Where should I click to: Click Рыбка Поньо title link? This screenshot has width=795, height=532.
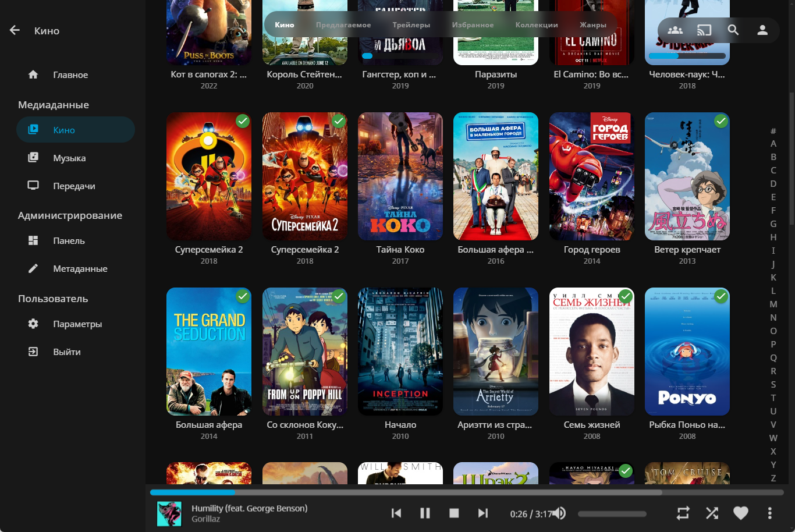pyautogui.click(x=687, y=425)
